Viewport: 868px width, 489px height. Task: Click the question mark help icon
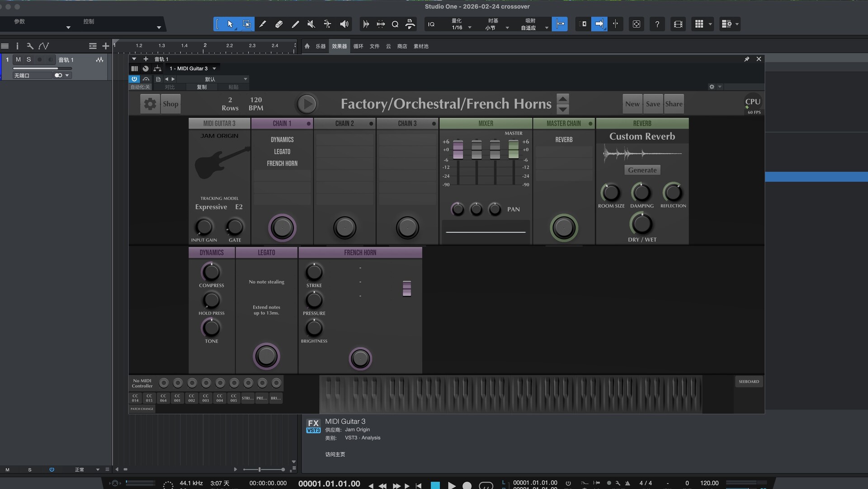[x=657, y=24]
